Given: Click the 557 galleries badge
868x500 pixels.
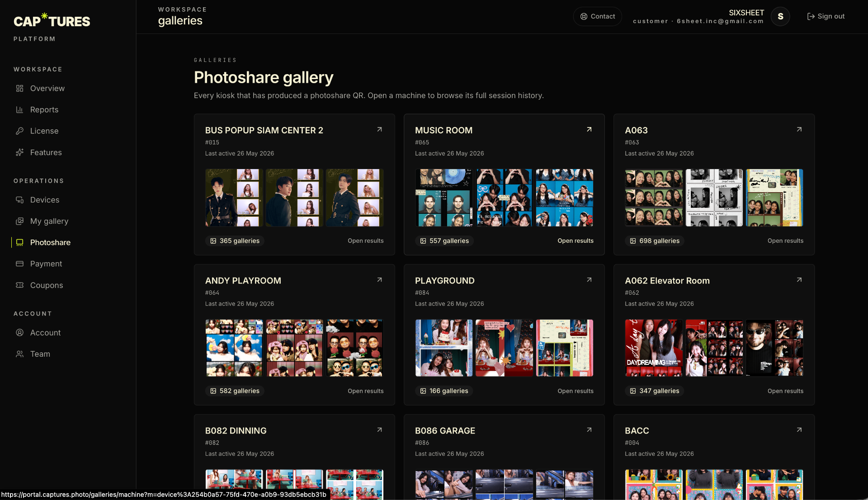Looking at the screenshot, I should click(x=444, y=241).
